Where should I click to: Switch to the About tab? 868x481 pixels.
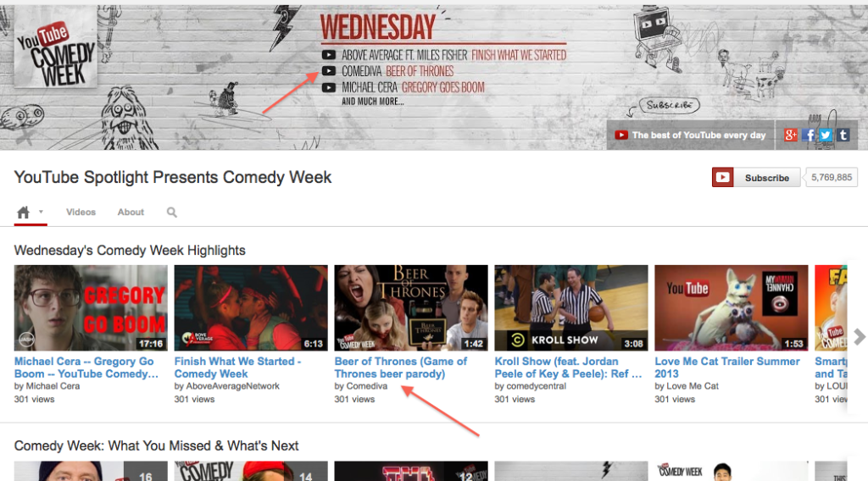click(x=131, y=213)
